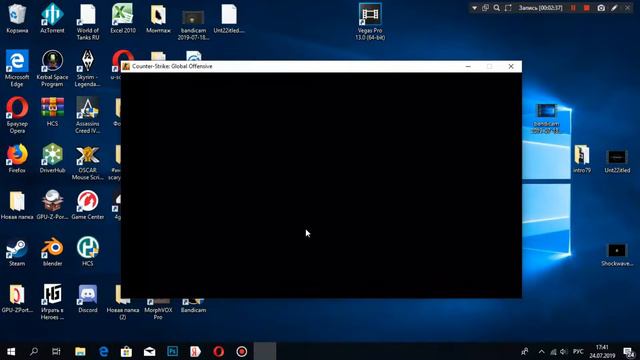
Task: Activate the recorder drawing pencil tool
Action: tap(614, 8)
